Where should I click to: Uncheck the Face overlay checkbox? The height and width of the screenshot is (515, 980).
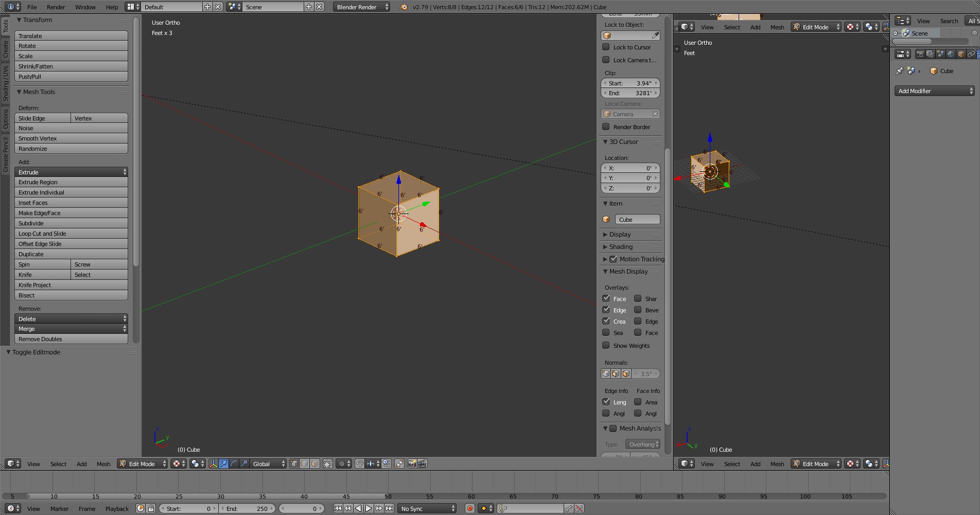pyautogui.click(x=606, y=298)
